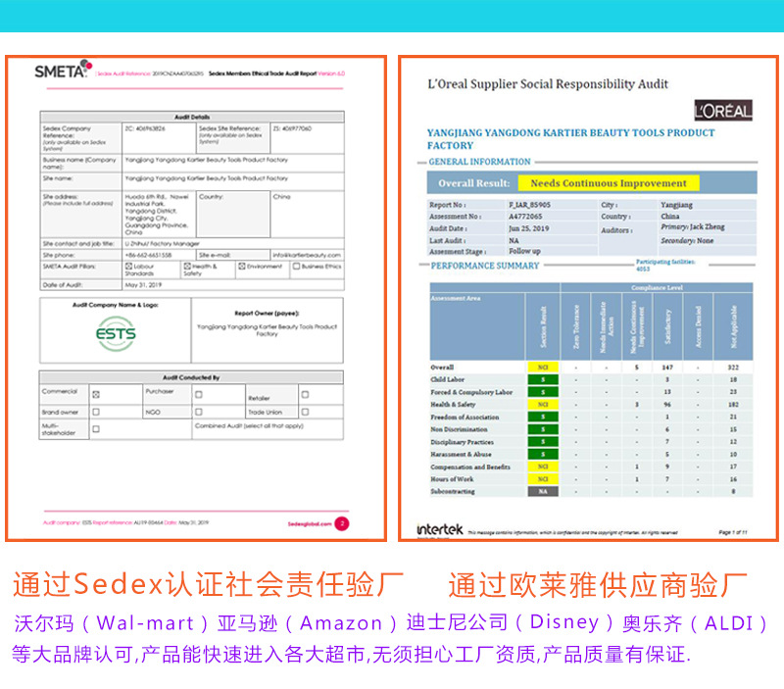Image resolution: width=784 pixels, height=689 pixels.
Task: Click the 迪士尼公司 (Disney) text
Action: tap(511, 622)
